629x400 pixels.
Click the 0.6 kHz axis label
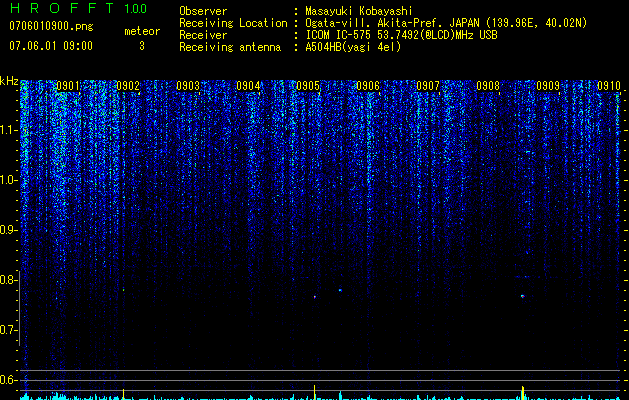(x=8, y=380)
